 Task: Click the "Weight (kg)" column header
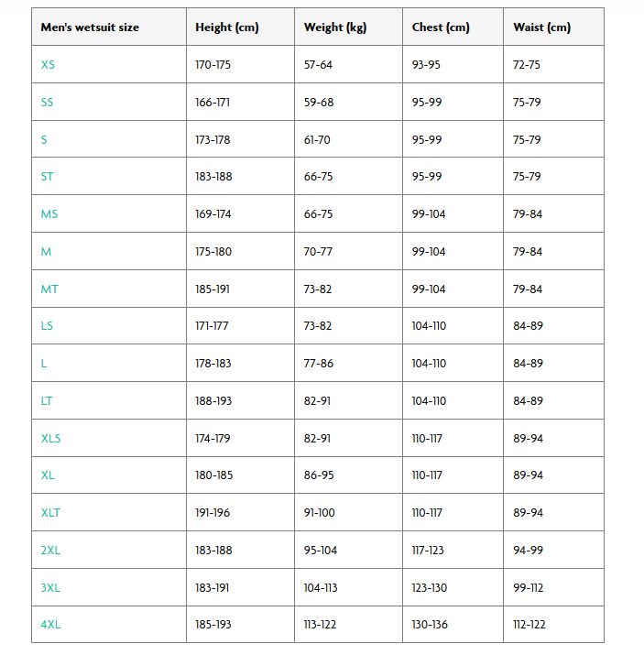coord(335,27)
